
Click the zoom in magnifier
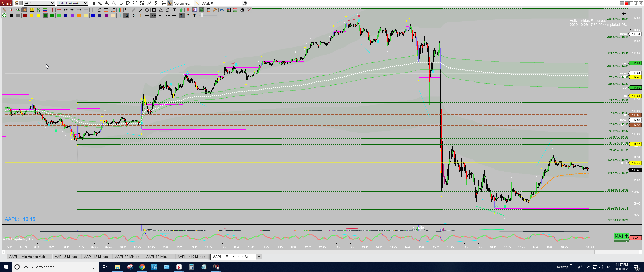click(x=107, y=3)
